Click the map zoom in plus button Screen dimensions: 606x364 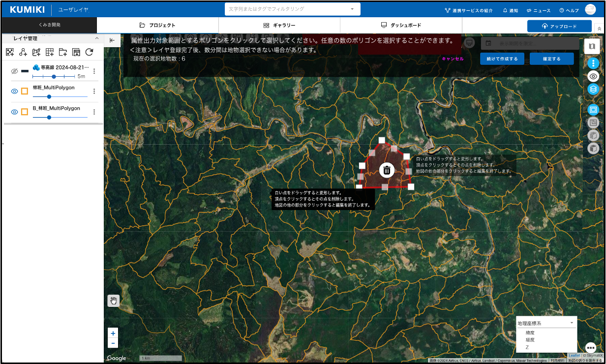click(x=113, y=333)
